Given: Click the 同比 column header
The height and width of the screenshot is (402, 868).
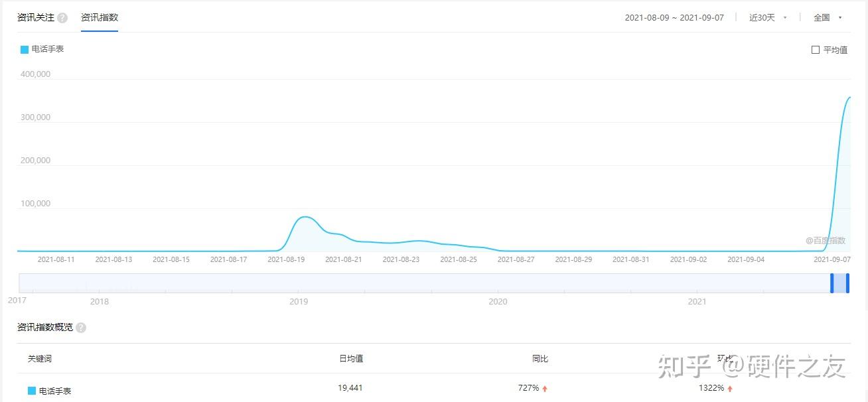Looking at the screenshot, I should 540,359.
